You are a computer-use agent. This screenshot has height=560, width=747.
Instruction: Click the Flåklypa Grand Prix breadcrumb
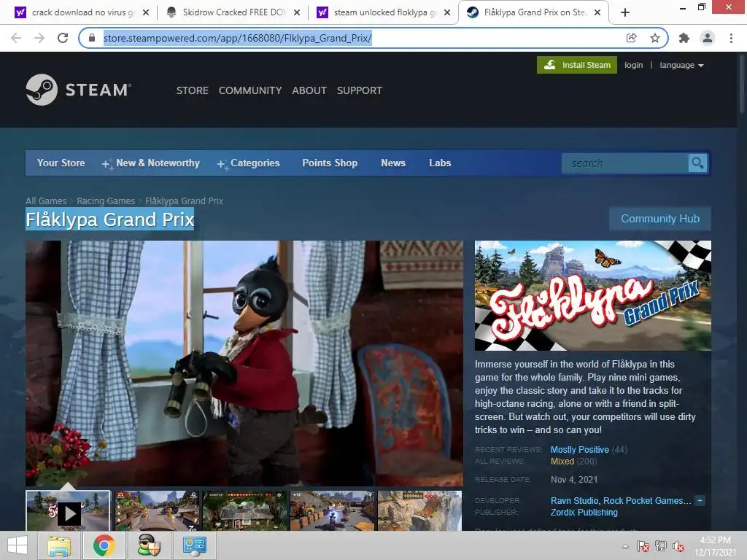point(184,201)
